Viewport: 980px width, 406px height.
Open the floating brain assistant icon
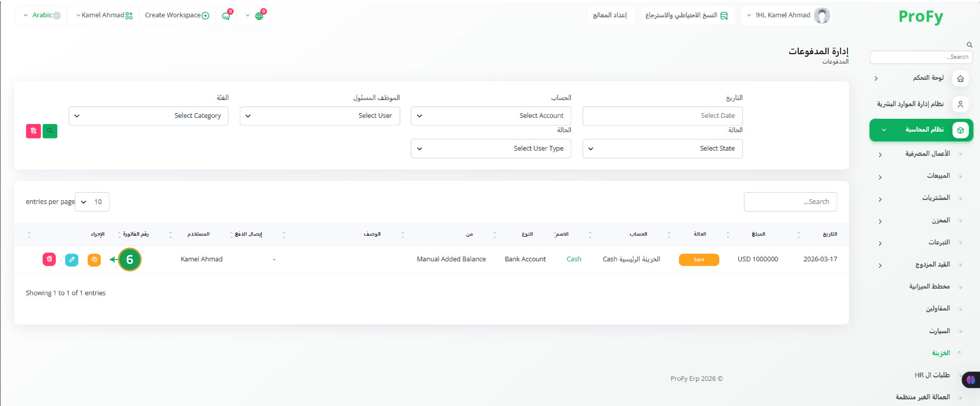point(971,379)
